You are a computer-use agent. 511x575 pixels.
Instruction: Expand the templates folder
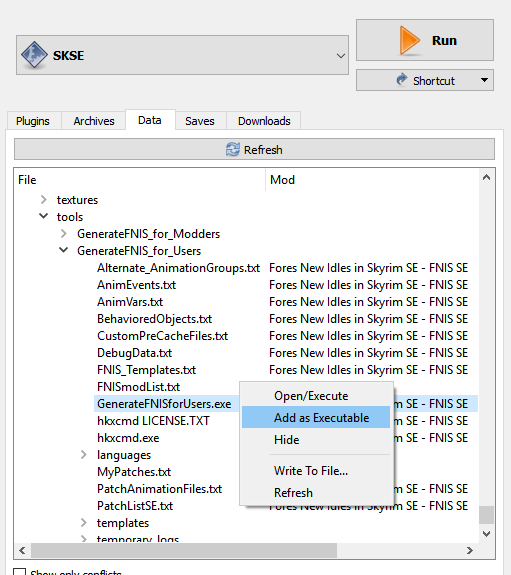[x=84, y=523]
